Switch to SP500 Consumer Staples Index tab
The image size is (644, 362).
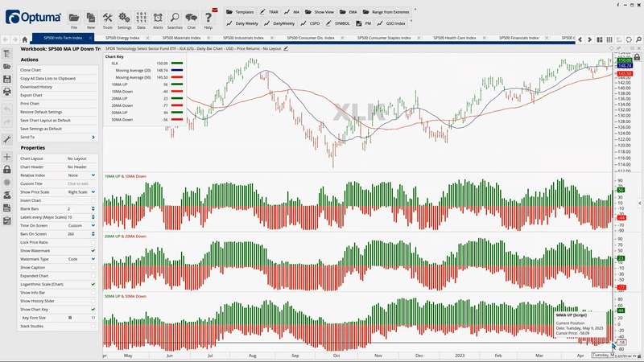tap(384, 38)
